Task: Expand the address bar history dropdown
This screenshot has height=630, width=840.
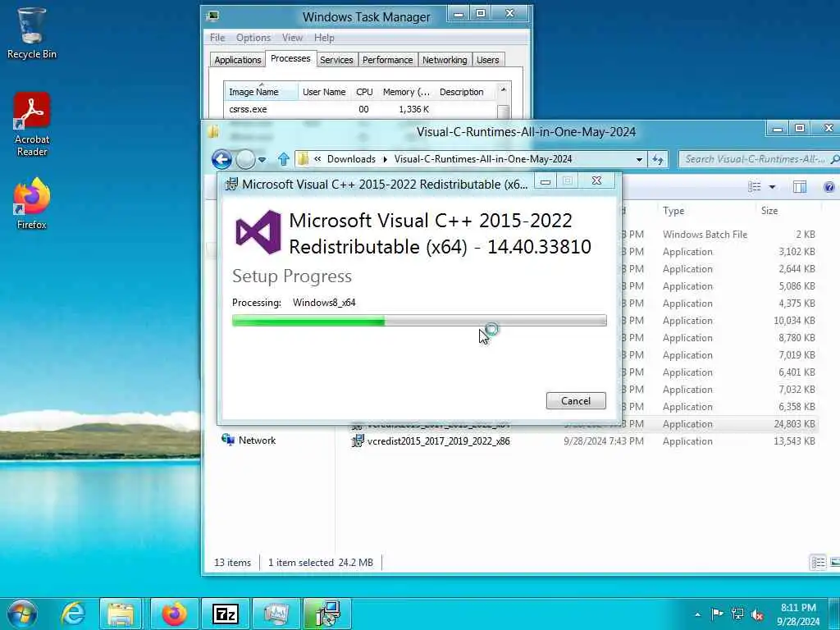Action: point(639,160)
